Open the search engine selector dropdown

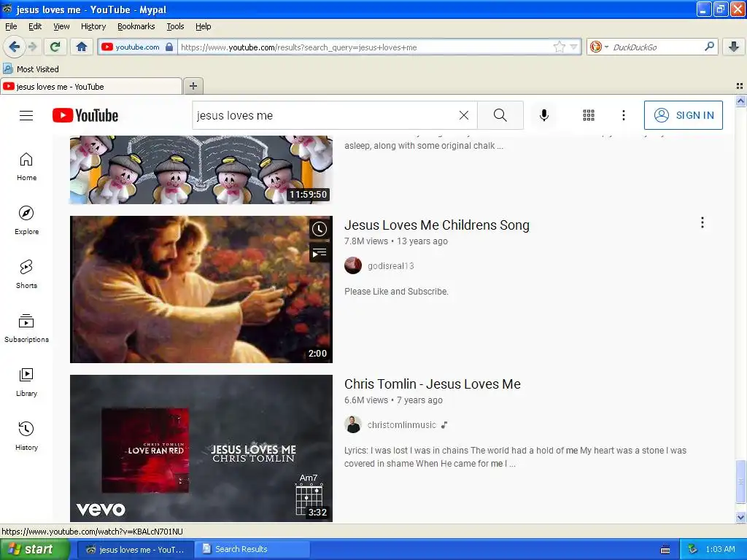pyautogui.click(x=599, y=47)
